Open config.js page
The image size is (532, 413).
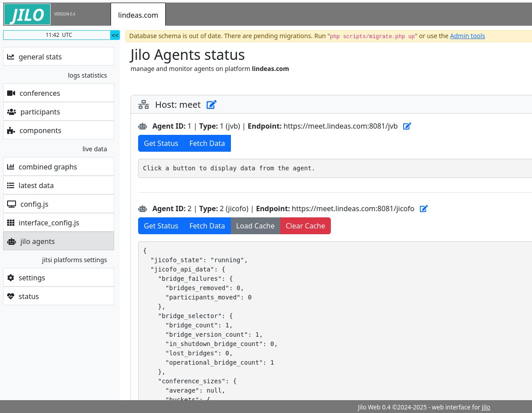coord(58,204)
